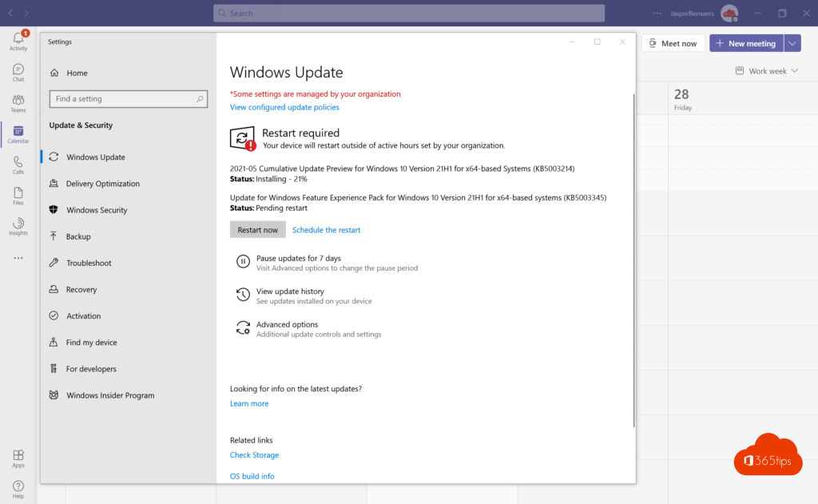Click Learn more link
The width and height of the screenshot is (818, 504).
click(x=249, y=403)
